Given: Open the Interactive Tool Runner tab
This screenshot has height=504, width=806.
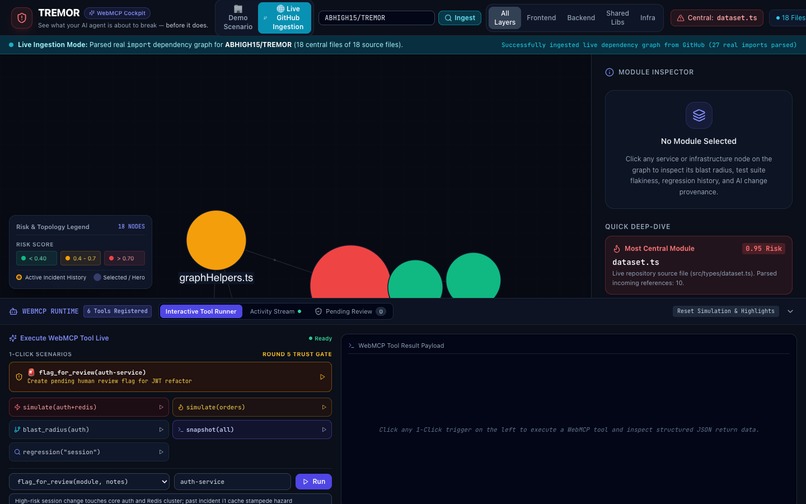Looking at the screenshot, I should point(200,311).
